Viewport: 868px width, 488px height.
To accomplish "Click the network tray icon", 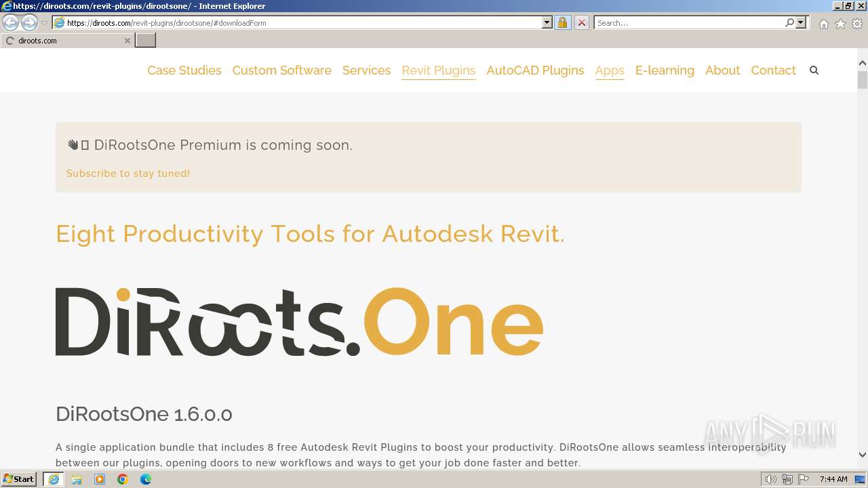I will [787, 479].
